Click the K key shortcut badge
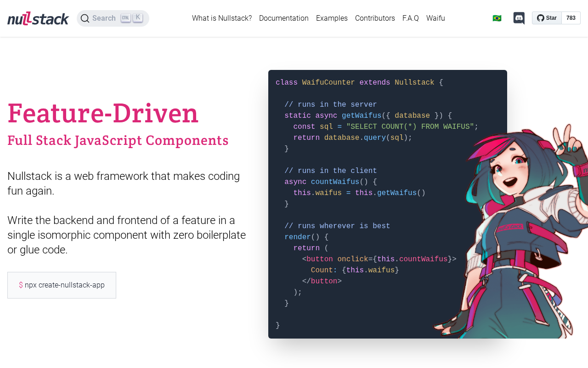 point(138,18)
